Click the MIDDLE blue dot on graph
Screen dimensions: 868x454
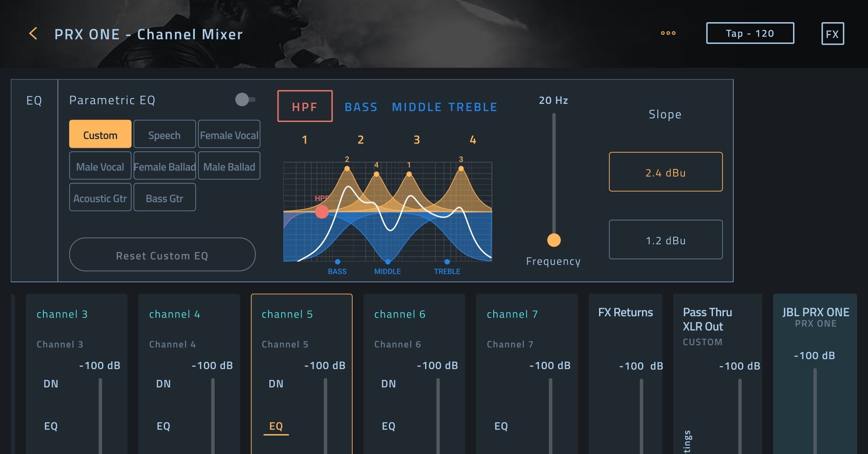pos(387,262)
